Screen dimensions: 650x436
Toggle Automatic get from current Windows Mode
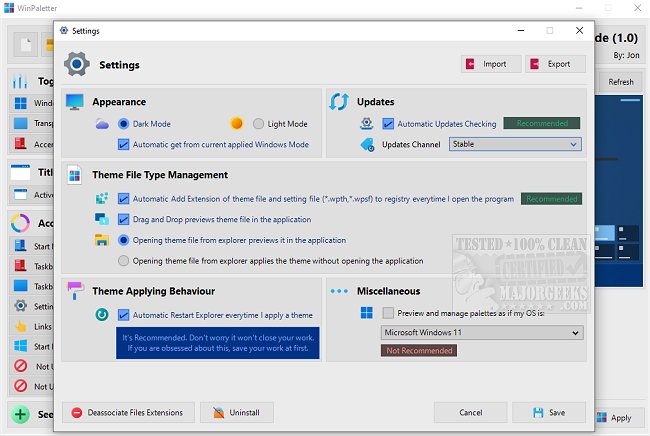pos(124,144)
